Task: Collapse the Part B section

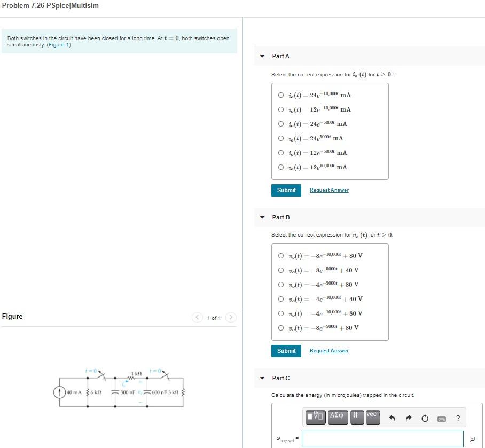Action: tap(262, 217)
